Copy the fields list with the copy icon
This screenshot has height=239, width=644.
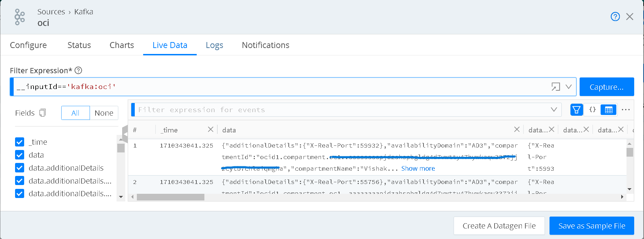(43, 113)
